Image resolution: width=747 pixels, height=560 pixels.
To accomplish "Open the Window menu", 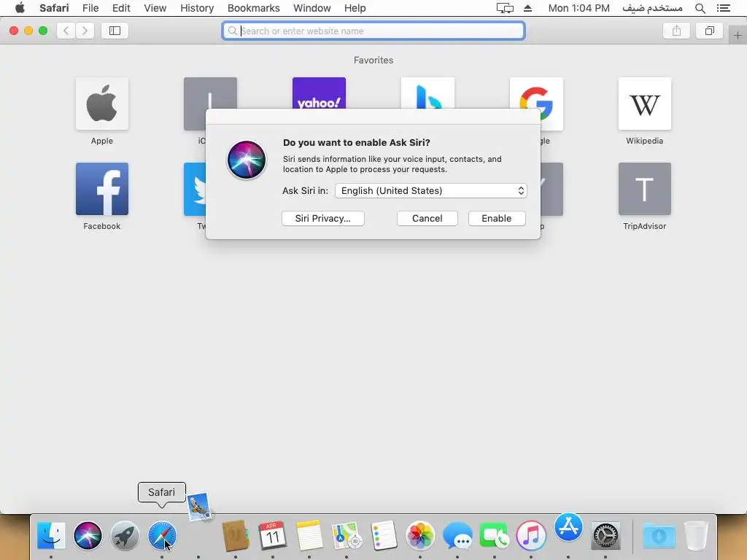I will [311, 8].
